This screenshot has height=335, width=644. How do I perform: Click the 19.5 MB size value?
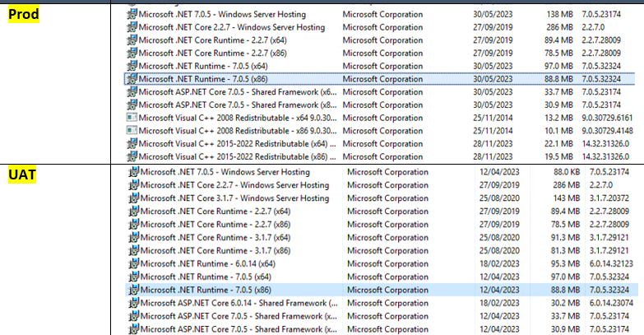click(x=559, y=156)
